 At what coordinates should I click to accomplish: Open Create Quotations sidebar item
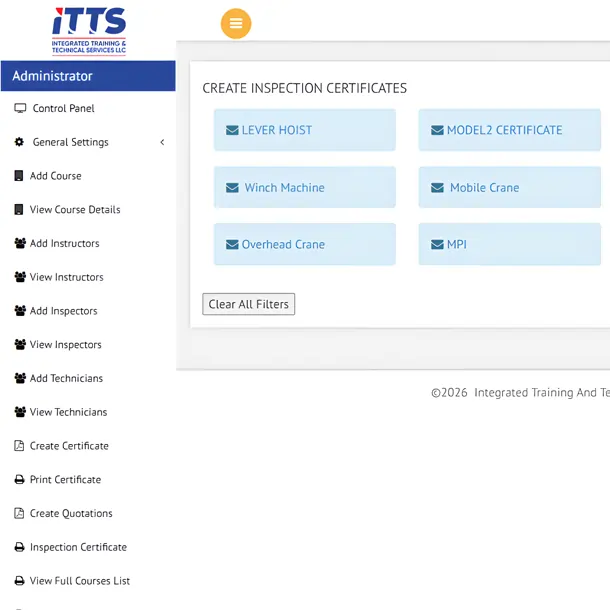point(71,513)
